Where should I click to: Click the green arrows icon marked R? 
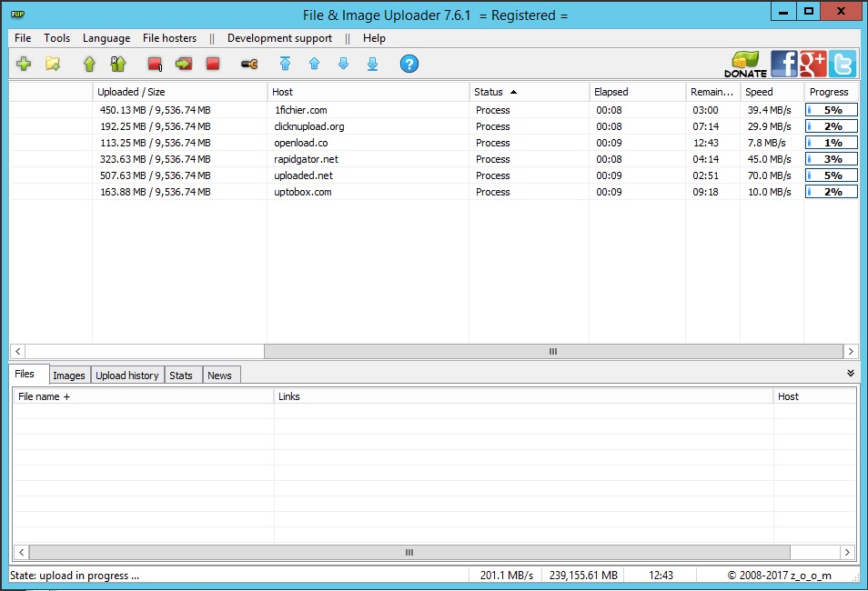pyautogui.click(x=118, y=64)
